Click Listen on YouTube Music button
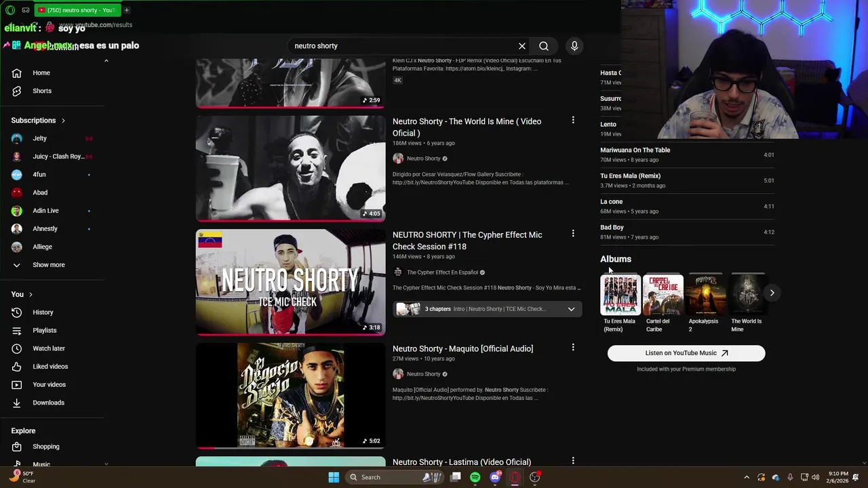This screenshot has width=868, height=488. click(x=686, y=353)
